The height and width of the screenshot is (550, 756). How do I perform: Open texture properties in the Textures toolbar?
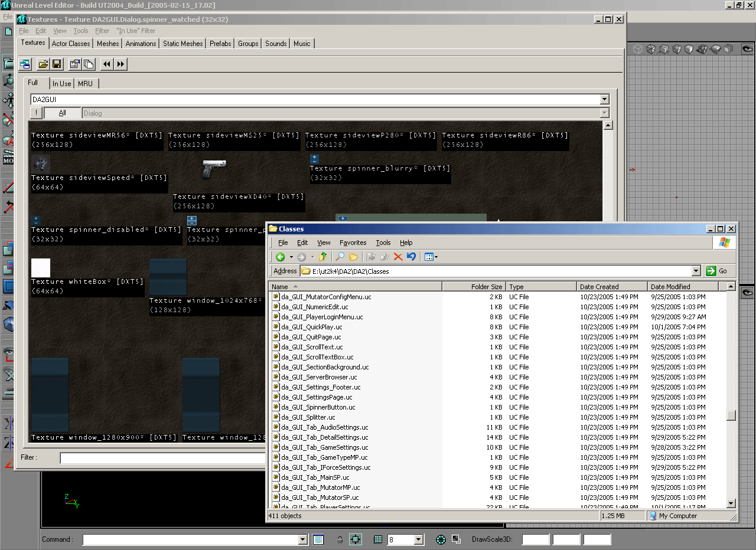(75, 64)
